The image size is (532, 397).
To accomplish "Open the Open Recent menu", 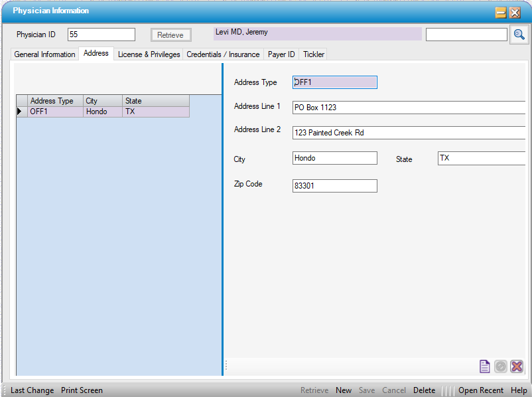I will 481,390.
